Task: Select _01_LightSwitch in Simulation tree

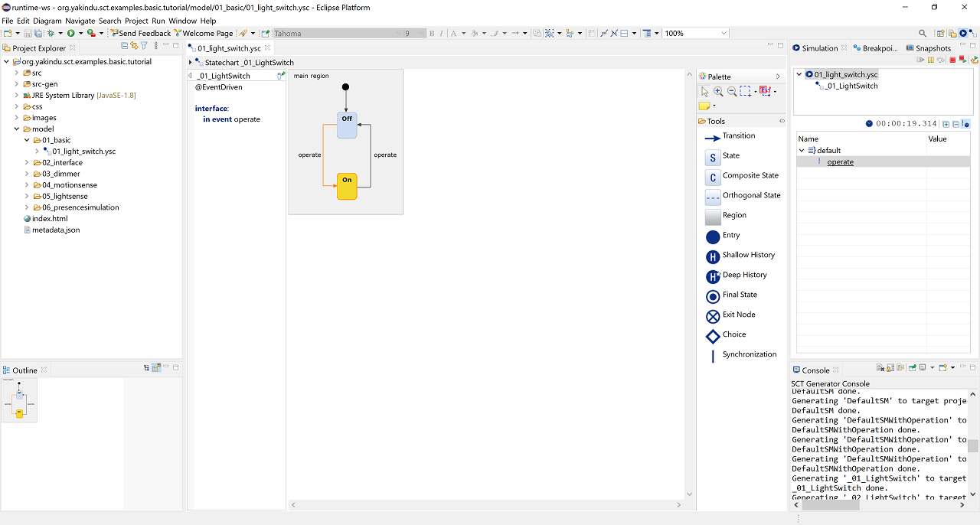Action: (847, 86)
